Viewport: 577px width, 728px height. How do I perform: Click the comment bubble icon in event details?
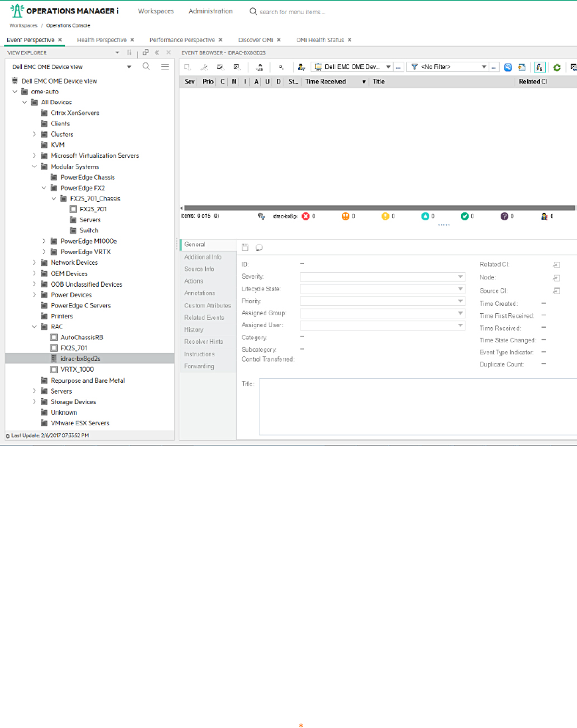(x=259, y=248)
